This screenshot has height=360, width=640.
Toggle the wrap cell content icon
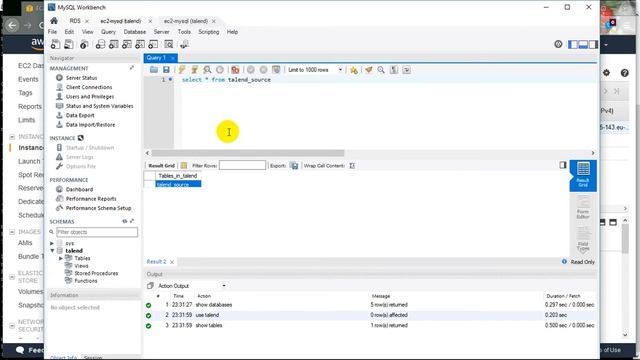[x=352, y=165]
